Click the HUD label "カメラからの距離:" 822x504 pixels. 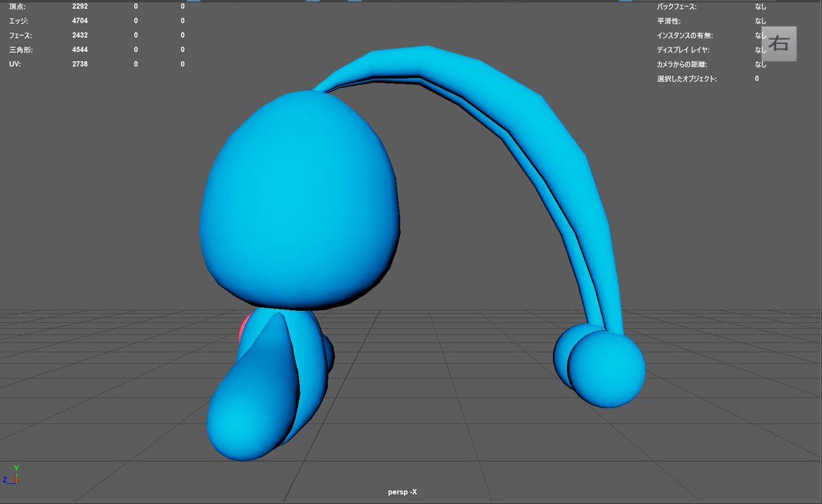[682, 64]
